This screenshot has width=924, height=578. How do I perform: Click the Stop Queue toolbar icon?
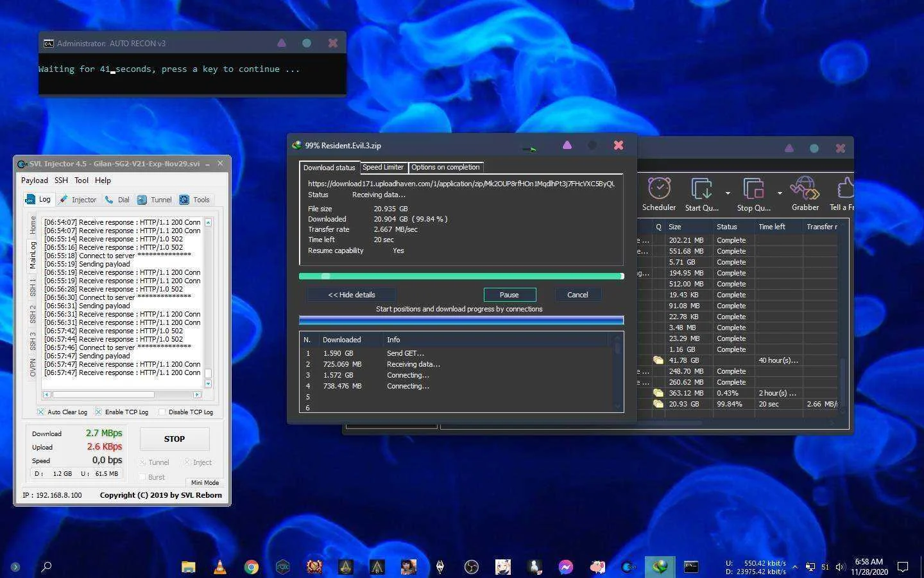click(x=753, y=189)
